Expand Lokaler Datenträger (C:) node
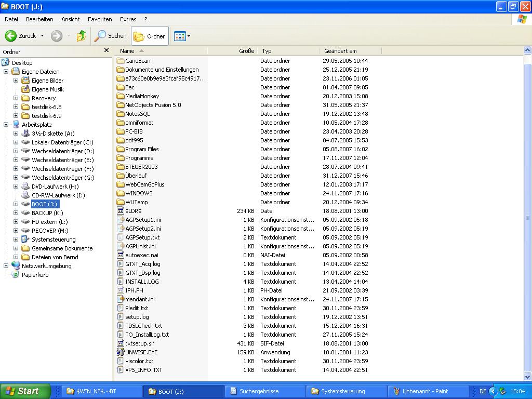The width and height of the screenshot is (532, 399). (16, 142)
